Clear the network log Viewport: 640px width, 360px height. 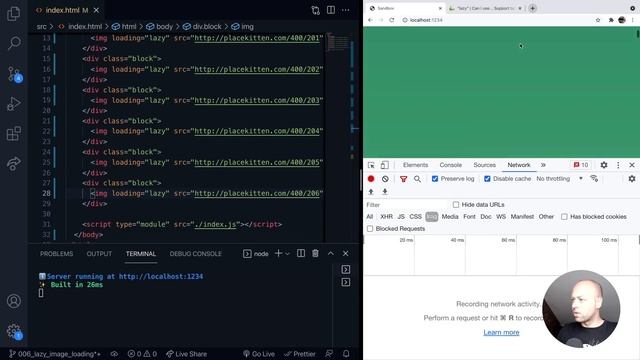(x=385, y=179)
